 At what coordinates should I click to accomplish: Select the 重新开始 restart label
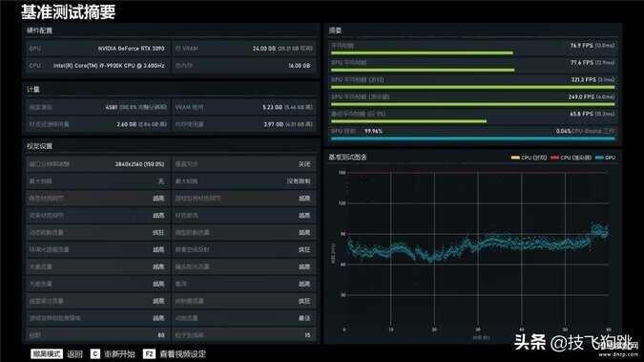119,354
